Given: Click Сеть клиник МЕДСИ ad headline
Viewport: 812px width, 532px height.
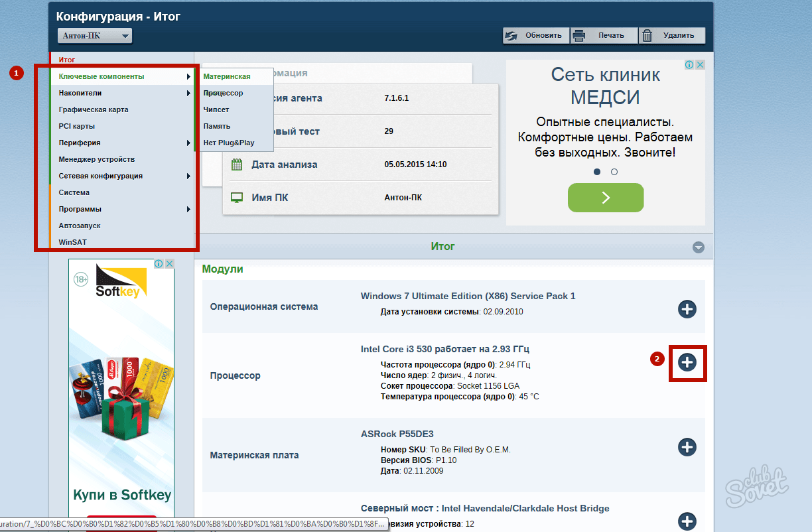Looking at the screenshot, I should (x=606, y=86).
